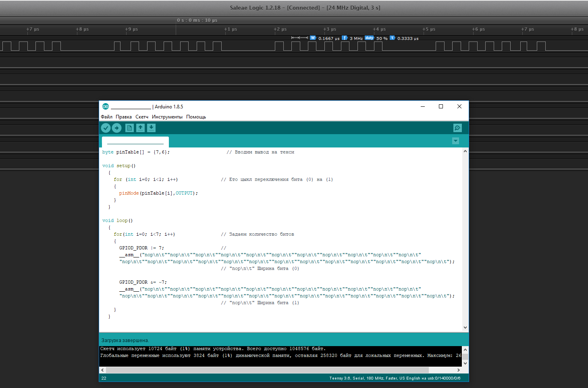Open the Файл menu
The image size is (588, 388).
(107, 117)
